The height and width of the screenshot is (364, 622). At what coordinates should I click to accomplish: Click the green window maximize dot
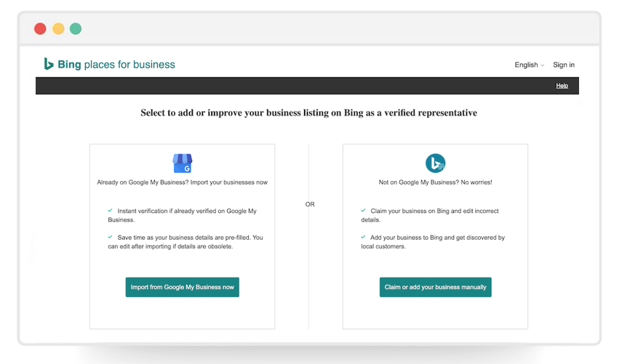coord(76,29)
